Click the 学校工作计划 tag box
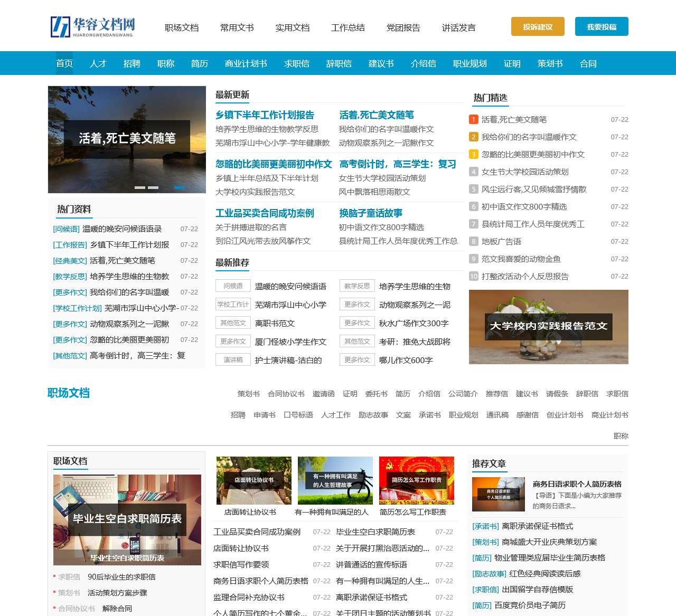This screenshot has height=616, width=676. coord(233,304)
